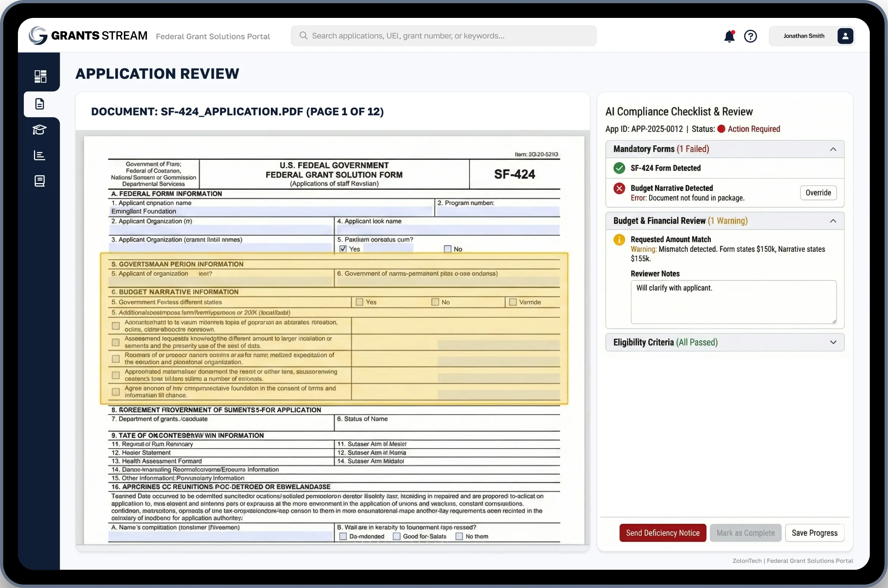Click the Override button
The height and width of the screenshot is (588, 888).
(818, 193)
